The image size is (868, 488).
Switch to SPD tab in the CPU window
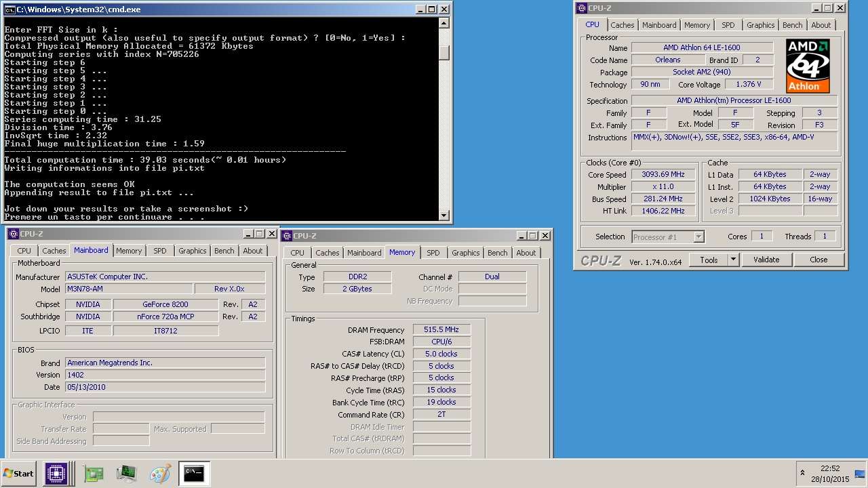728,25
